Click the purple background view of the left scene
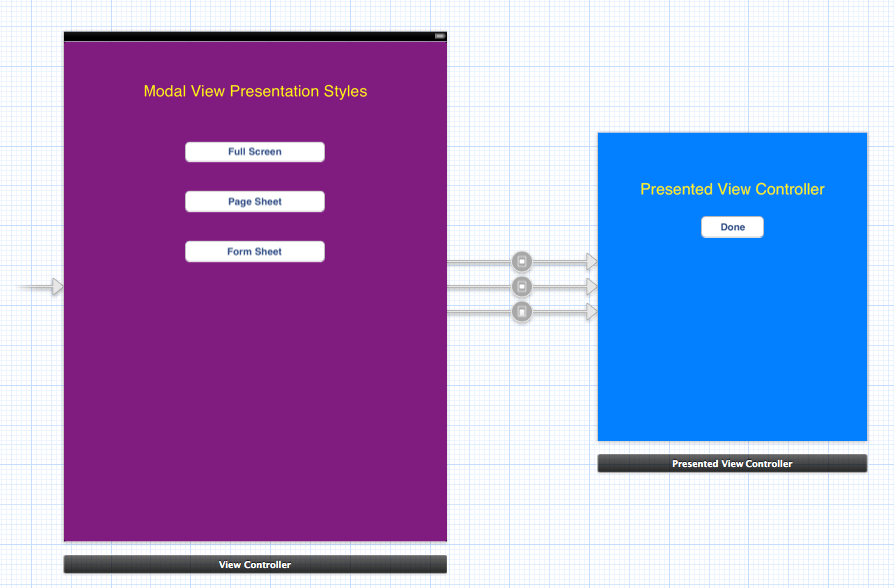The width and height of the screenshot is (894, 588). point(255,419)
